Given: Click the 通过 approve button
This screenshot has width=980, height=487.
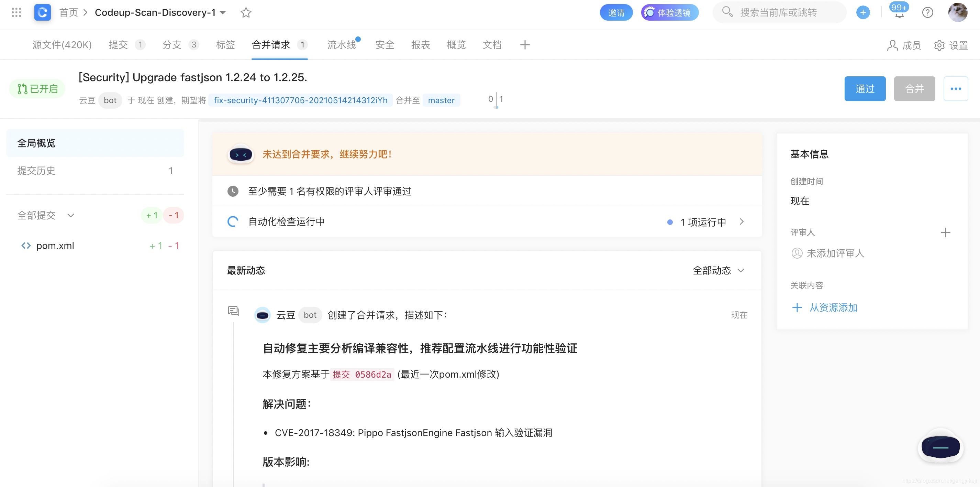Looking at the screenshot, I should click(865, 88).
